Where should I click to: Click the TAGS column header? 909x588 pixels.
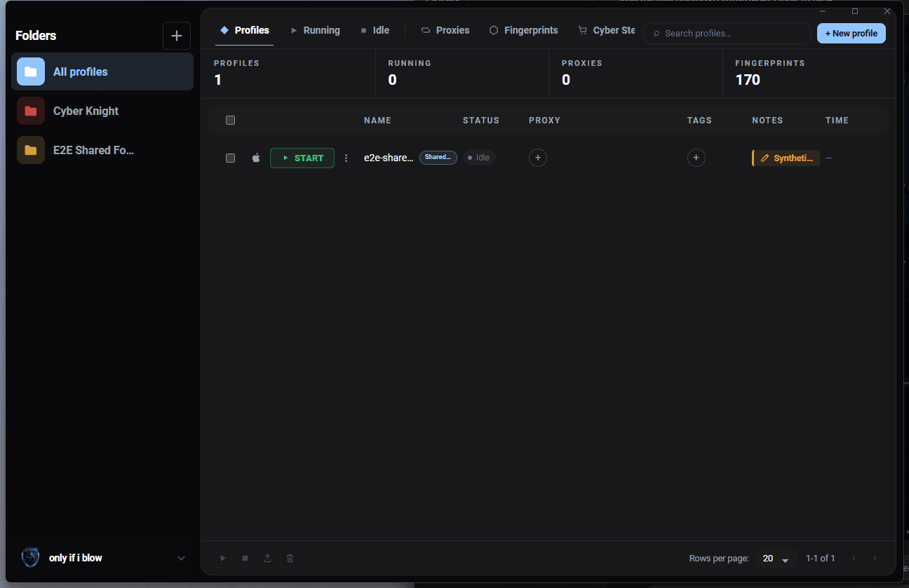point(699,121)
